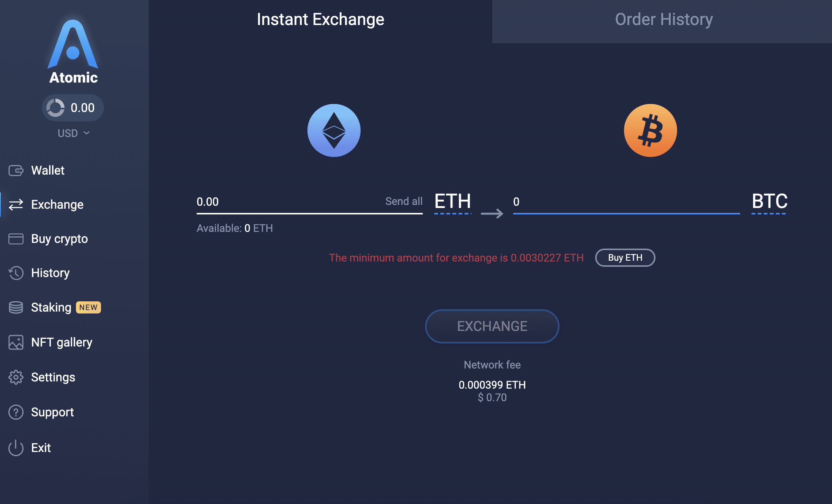Click the EXCHANGE button
Viewport: 832px width, 504px height.
pyautogui.click(x=492, y=325)
